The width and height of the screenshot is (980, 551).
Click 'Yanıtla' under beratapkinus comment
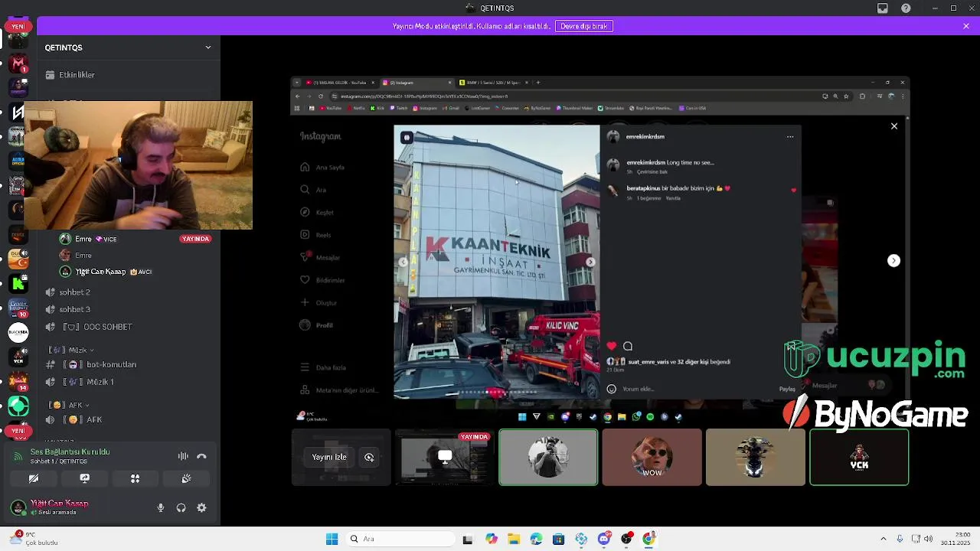[x=673, y=198]
